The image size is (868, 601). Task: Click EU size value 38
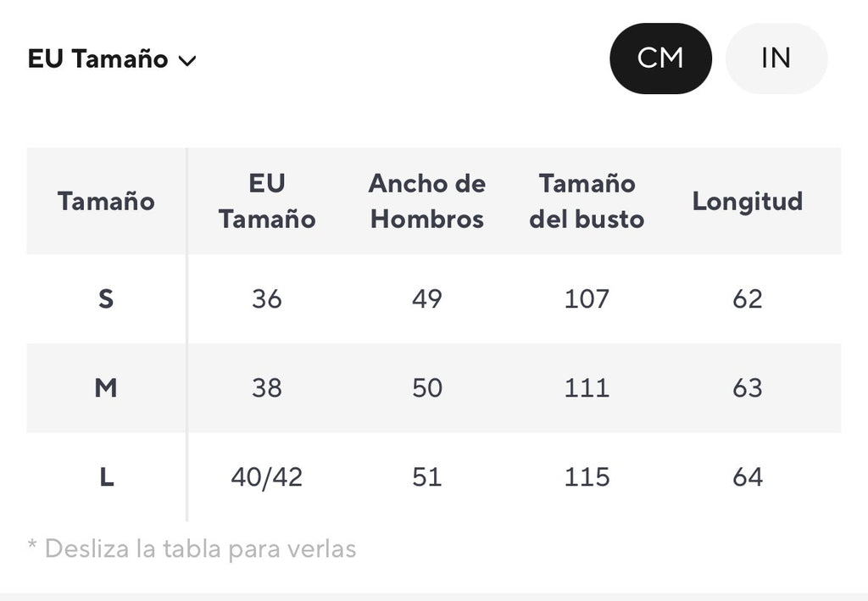267,388
